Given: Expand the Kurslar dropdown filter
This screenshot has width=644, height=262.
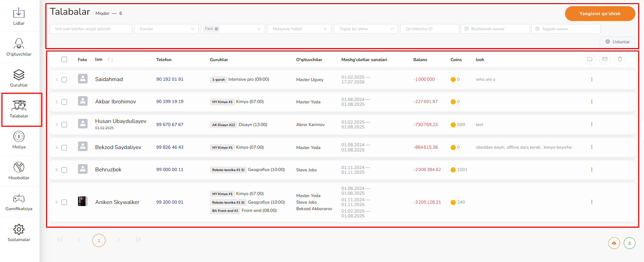Looking at the screenshot, I should 167,29.
